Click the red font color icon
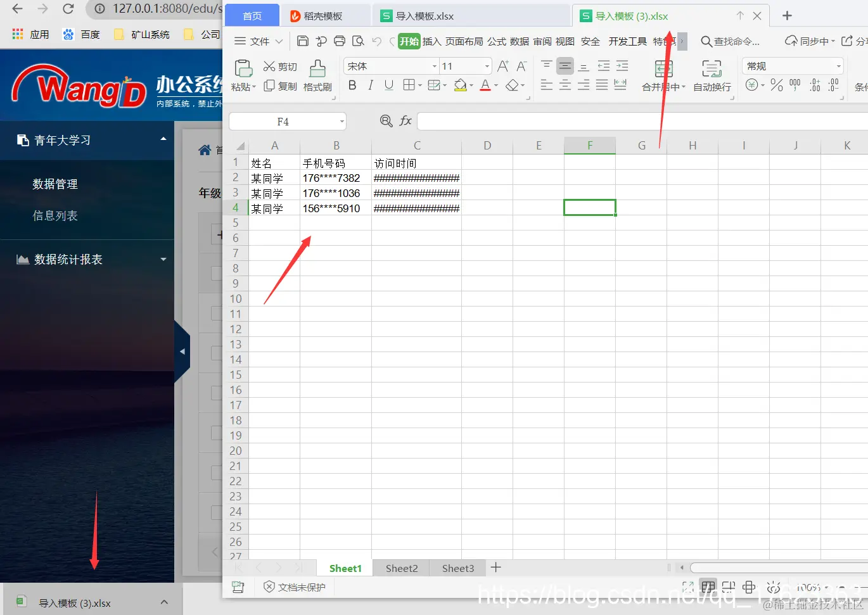Image resolution: width=868 pixels, height=615 pixels. click(485, 85)
